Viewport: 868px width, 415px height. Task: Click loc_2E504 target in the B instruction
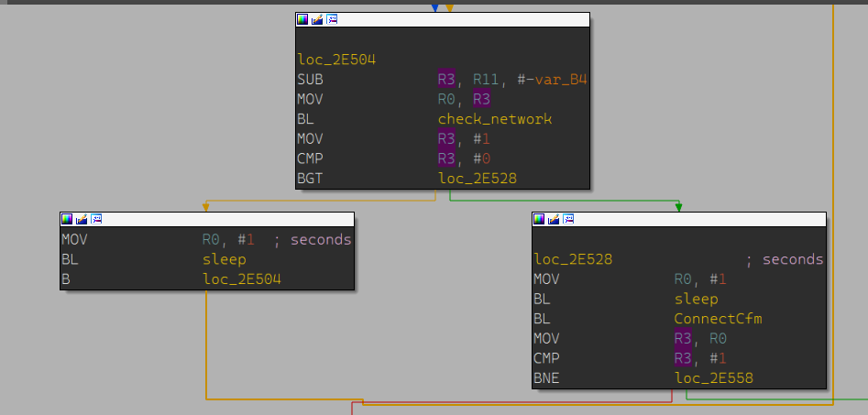click(x=241, y=279)
